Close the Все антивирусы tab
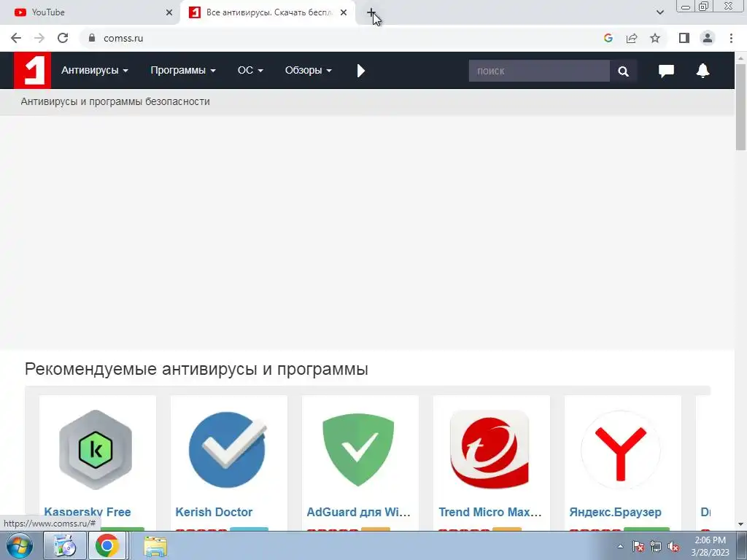This screenshot has width=747, height=560. (344, 12)
